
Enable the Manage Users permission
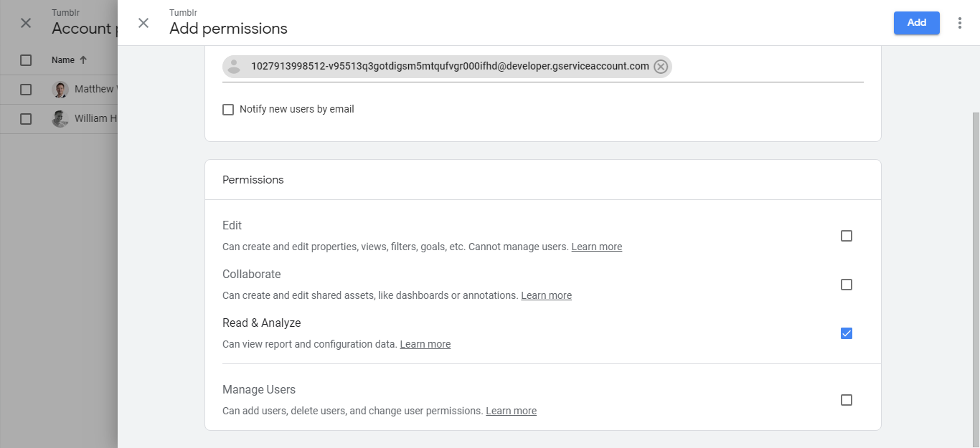coord(847,400)
